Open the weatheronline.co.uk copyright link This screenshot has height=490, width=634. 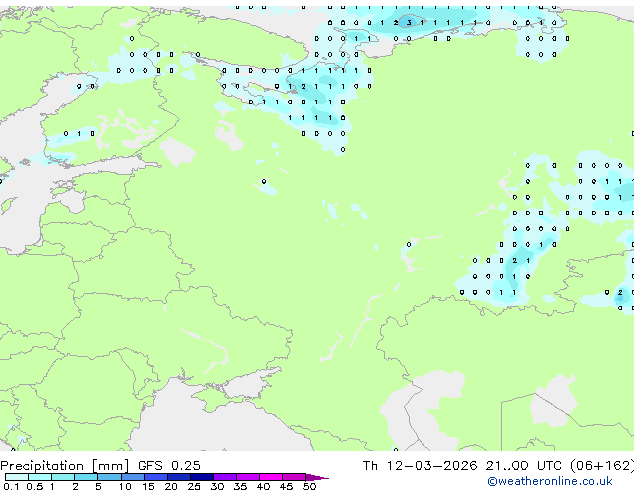pos(550,481)
